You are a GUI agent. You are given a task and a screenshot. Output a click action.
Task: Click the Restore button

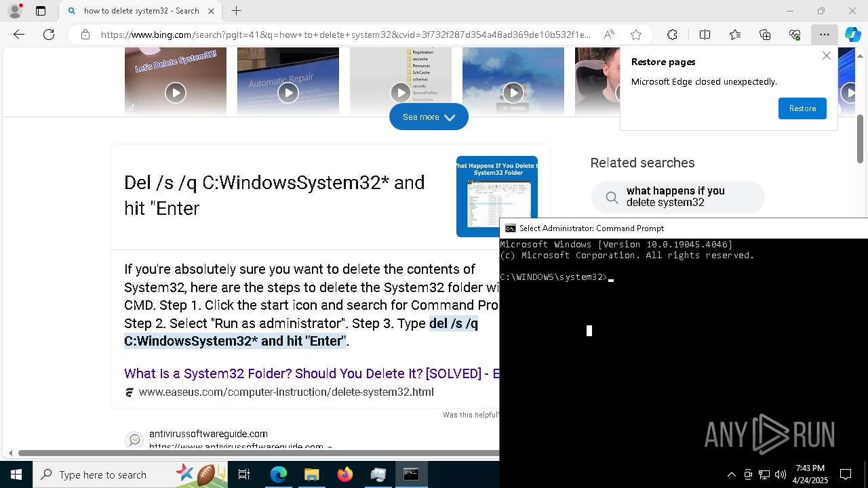802,108
